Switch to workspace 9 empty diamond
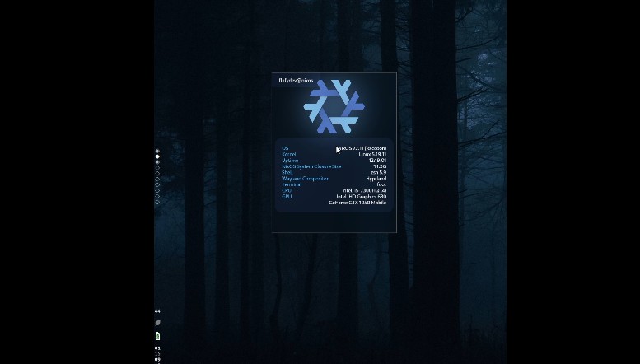Screen dimensions: 640x364 coord(157,196)
